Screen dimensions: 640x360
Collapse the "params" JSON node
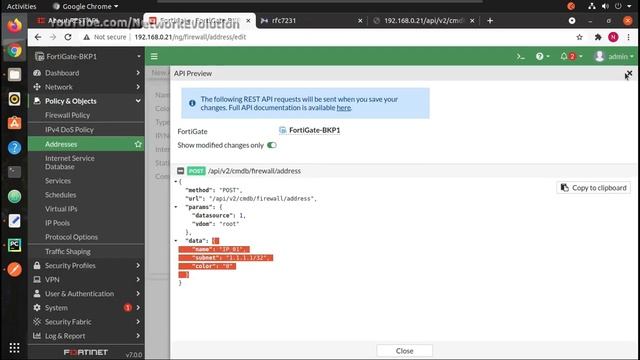coord(176,207)
